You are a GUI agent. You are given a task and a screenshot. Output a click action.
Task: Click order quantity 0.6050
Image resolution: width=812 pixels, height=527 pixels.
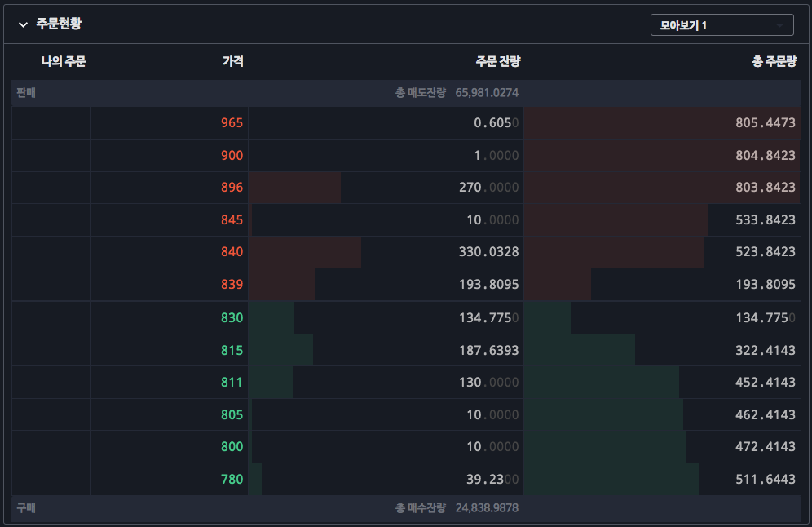coord(496,123)
